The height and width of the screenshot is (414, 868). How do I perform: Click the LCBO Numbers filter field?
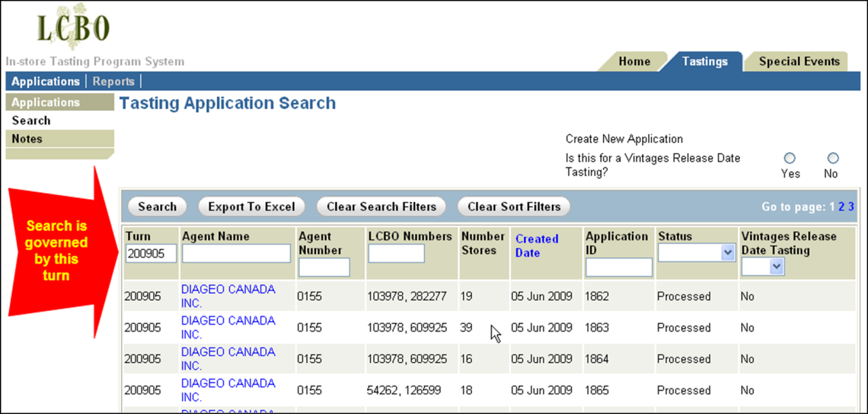pos(397,253)
